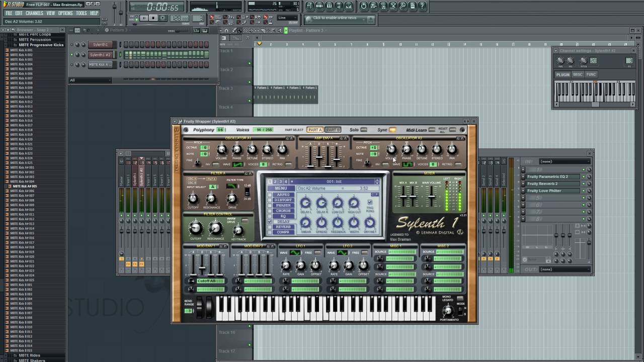
Task: Open the step sequencer keyboard editor icon
Action: pyautogui.click(x=205, y=30)
